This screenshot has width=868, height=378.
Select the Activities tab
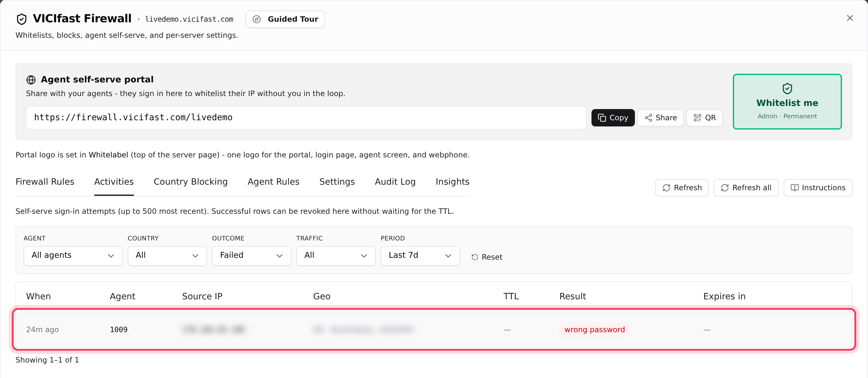(x=114, y=182)
